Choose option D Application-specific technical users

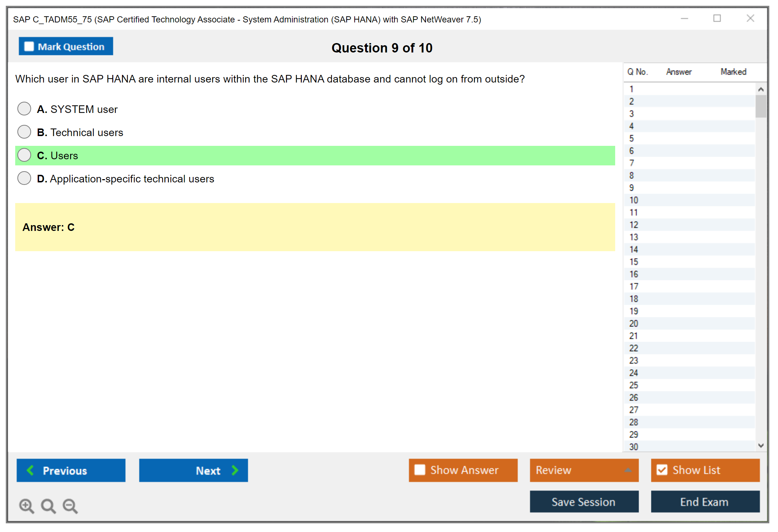(x=24, y=178)
